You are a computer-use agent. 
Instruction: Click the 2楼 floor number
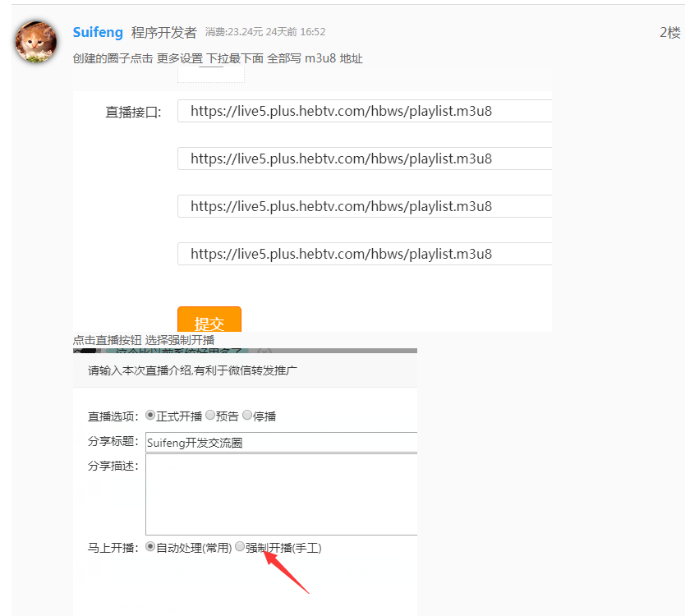[669, 32]
